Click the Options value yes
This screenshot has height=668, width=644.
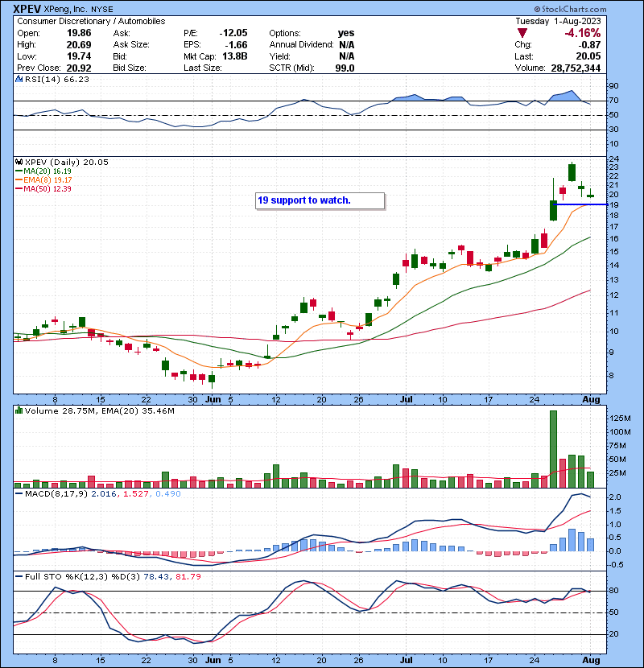click(346, 33)
